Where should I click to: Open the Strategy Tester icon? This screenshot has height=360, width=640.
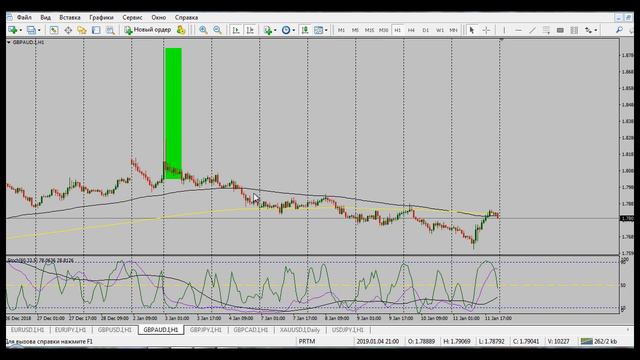110,30
